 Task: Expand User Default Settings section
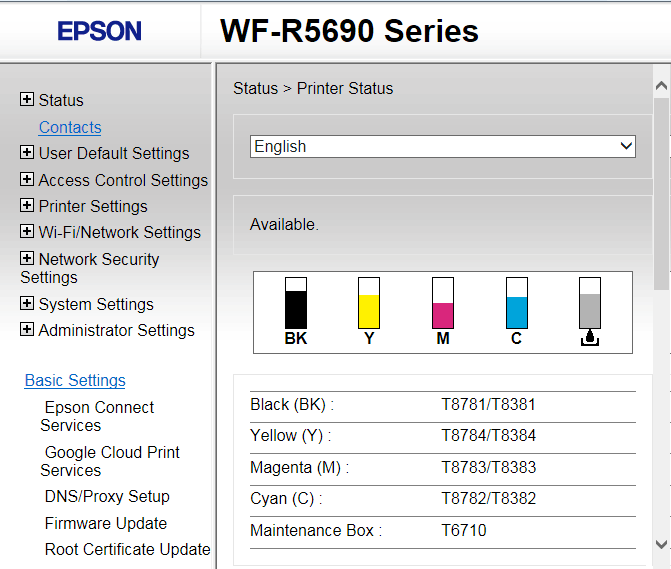pyautogui.click(x=27, y=153)
